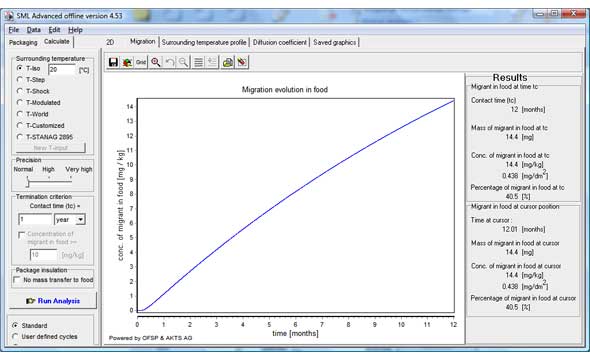The image size is (590, 360).
Task: Click the Run Analysis button
Action: click(53, 301)
